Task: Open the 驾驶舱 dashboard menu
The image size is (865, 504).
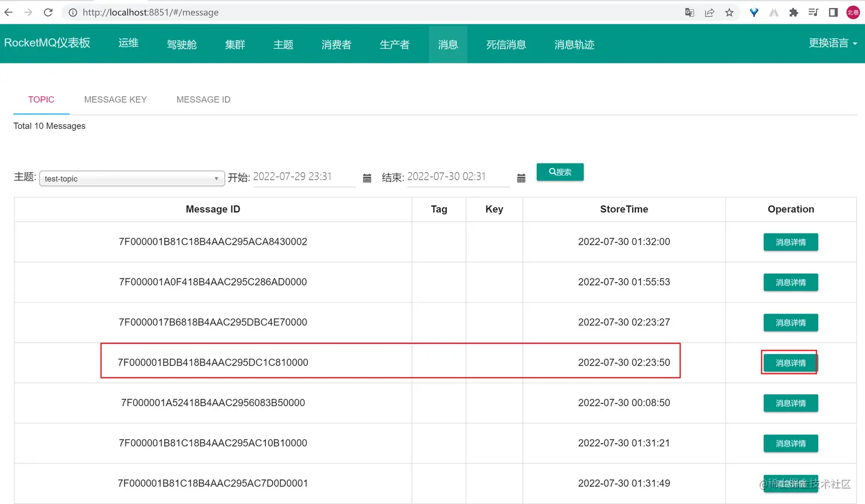Action: click(x=182, y=45)
